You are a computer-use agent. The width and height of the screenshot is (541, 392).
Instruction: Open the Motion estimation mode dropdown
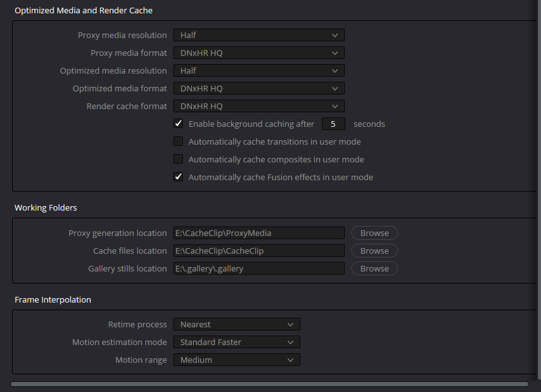(x=236, y=342)
